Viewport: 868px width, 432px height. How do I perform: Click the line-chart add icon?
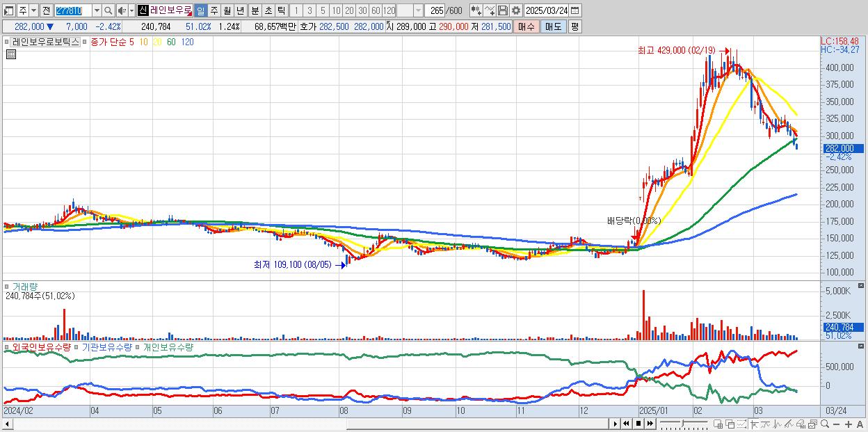pos(490,10)
